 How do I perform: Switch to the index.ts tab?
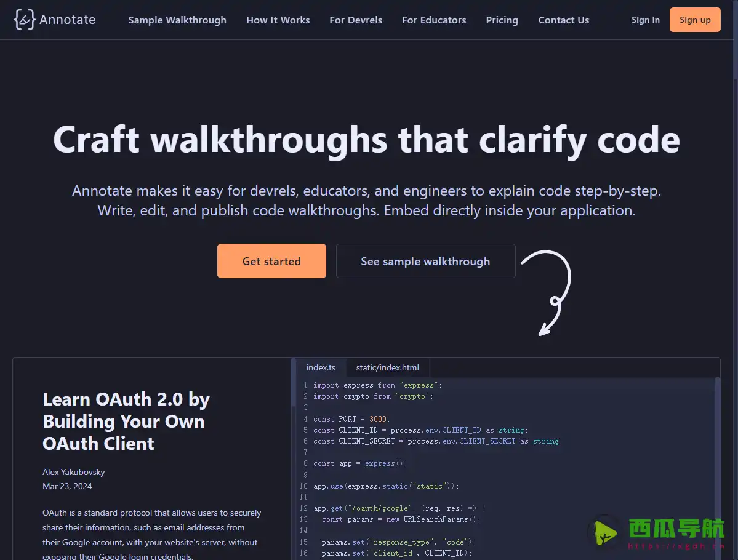pos(321,367)
